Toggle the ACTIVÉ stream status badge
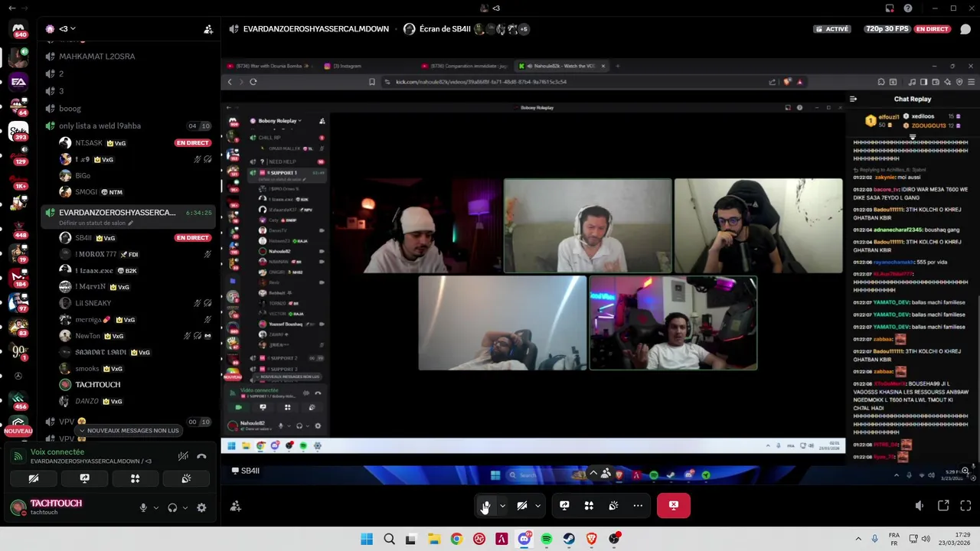 (832, 29)
